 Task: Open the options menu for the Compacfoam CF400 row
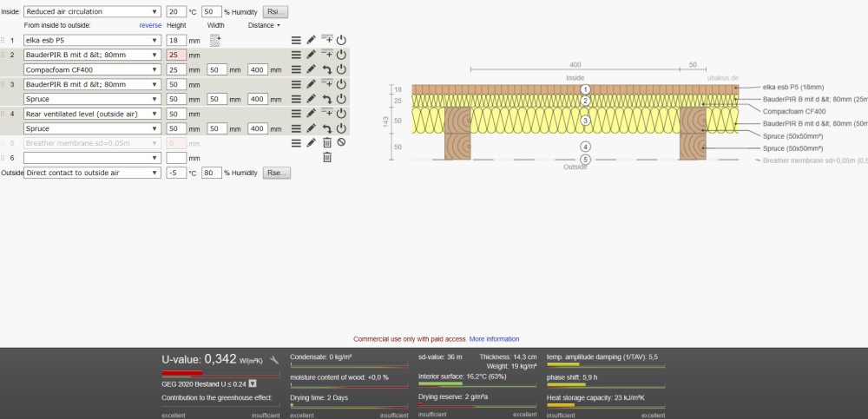296,69
